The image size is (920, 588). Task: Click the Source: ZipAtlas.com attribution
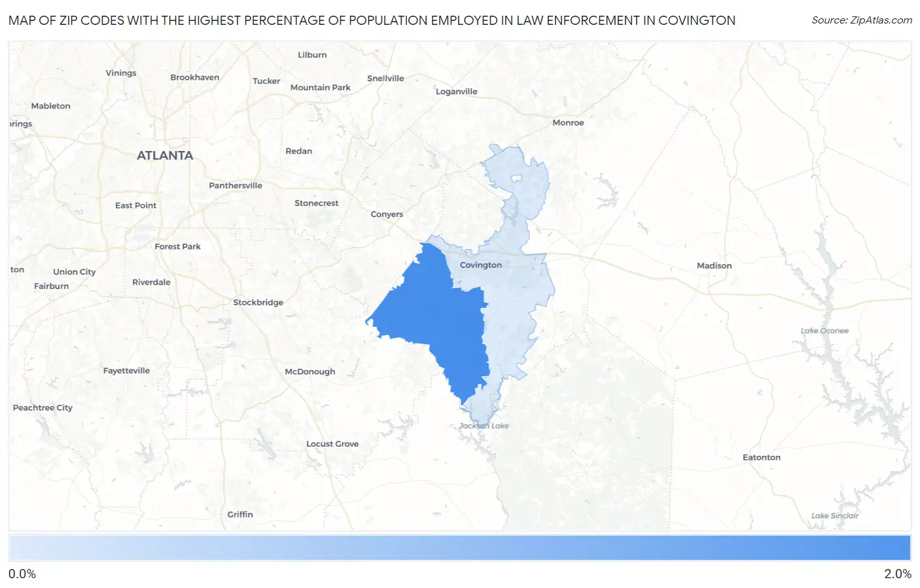tap(862, 20)
